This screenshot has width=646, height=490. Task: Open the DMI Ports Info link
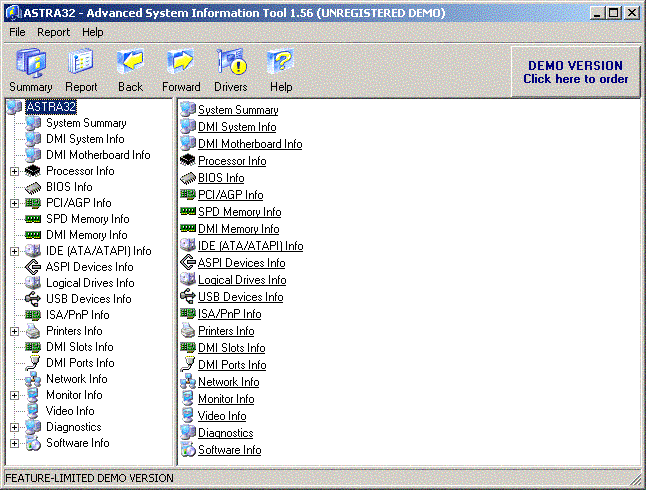pos(232,365)
